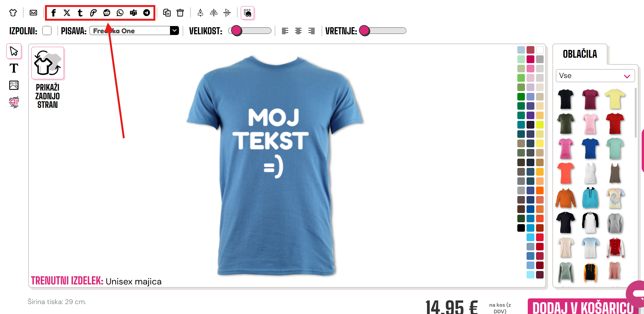This screenshot has width=644, height=314.
Task: Share via Telegram icon
Action: [147, 13]
